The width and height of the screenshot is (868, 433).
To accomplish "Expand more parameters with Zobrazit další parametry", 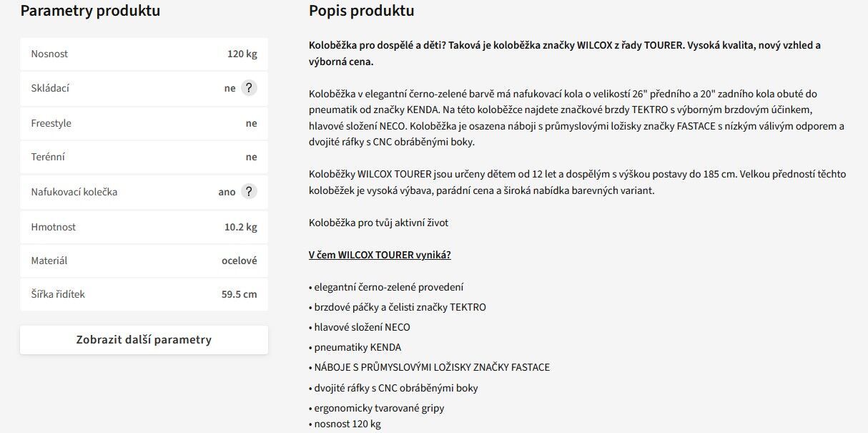I will click(x=144, y=340).
